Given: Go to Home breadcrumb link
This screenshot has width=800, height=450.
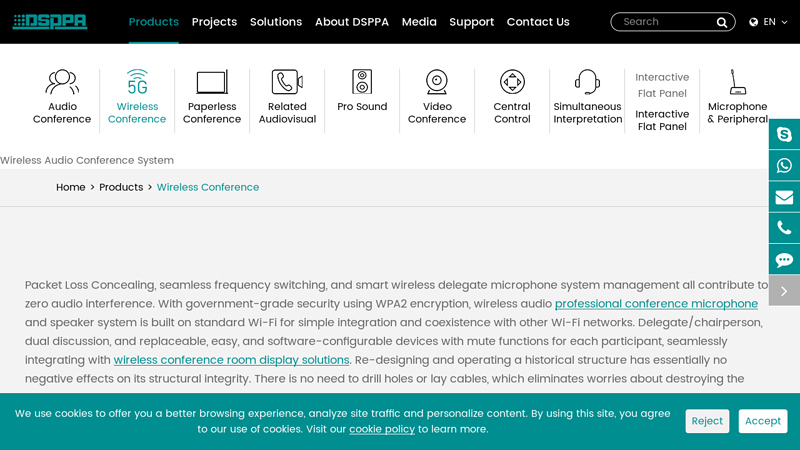Looking at the screenshot, I should click(70, 187).
